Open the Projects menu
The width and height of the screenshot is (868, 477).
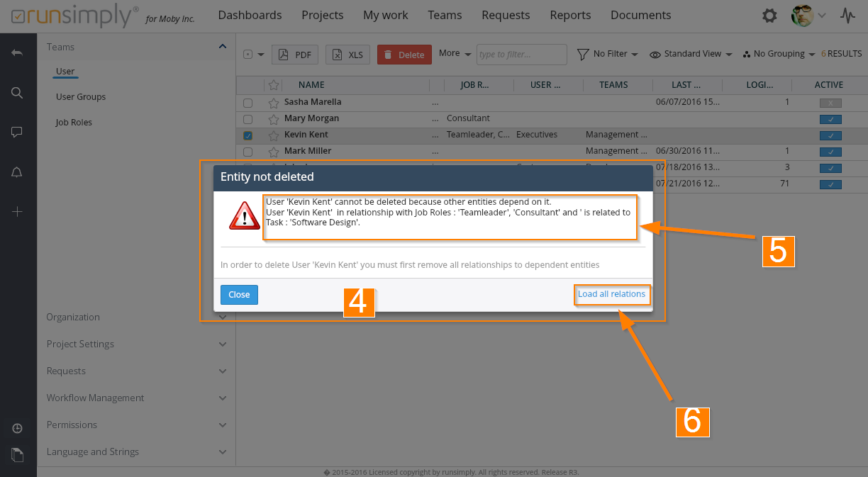[x=322, y=15]
